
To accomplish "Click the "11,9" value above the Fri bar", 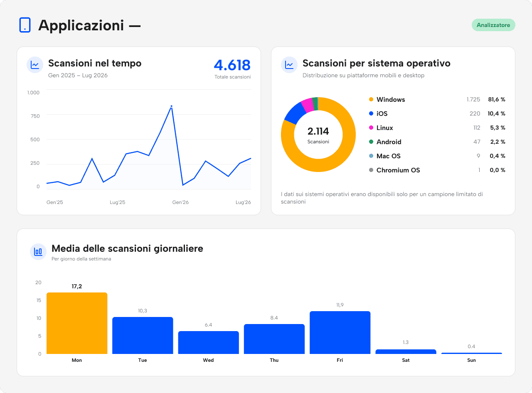I will pyautogui.click(x=340, y=305).
